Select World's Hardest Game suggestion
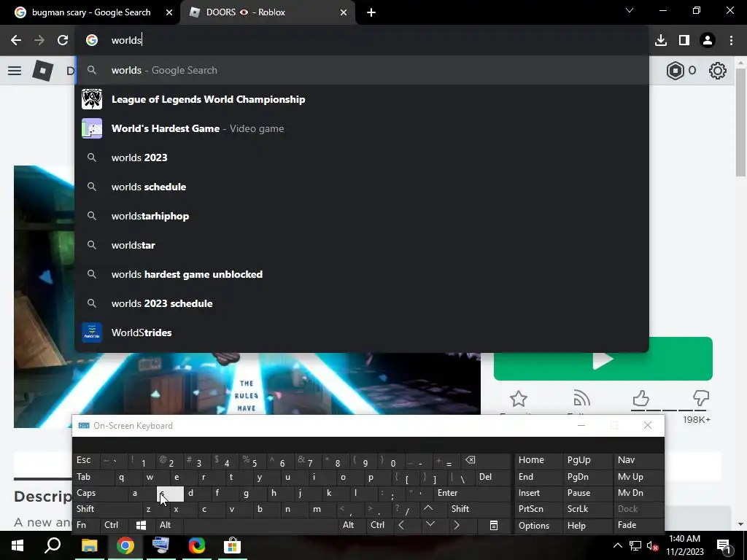This screenshot has height=560, width=747. pos(362,128)
